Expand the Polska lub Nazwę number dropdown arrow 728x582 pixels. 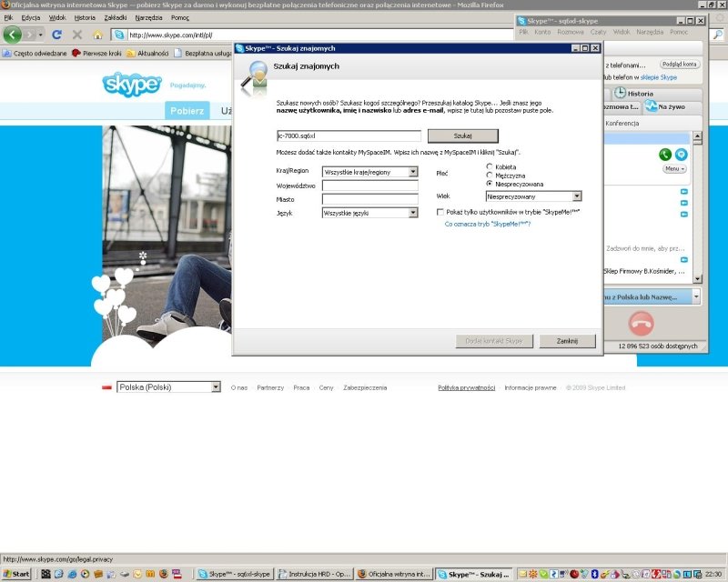coord(696,296)
